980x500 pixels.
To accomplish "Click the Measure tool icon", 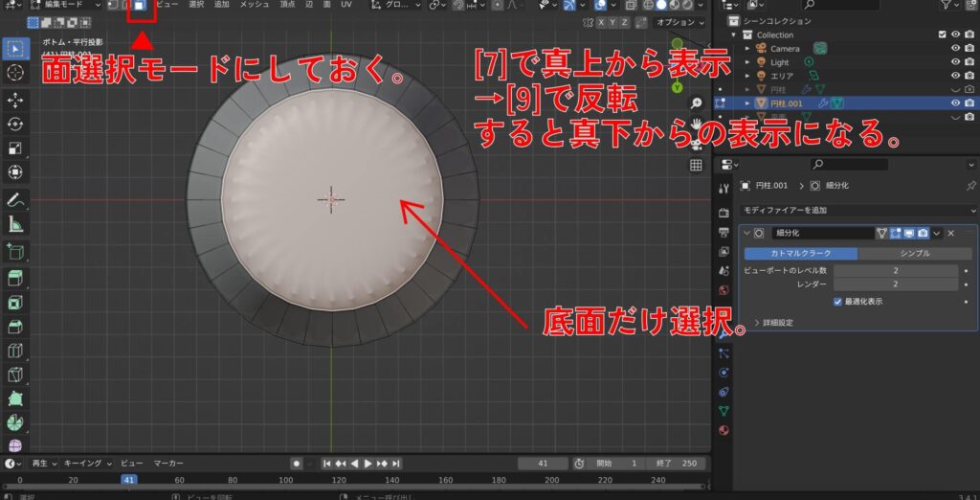I will [x=15, y=225].
